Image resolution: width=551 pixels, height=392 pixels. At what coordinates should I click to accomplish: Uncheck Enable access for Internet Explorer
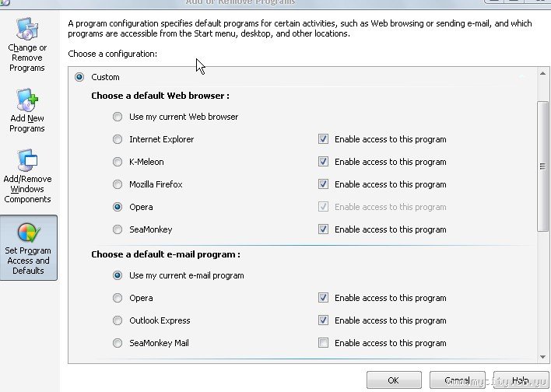323,139
